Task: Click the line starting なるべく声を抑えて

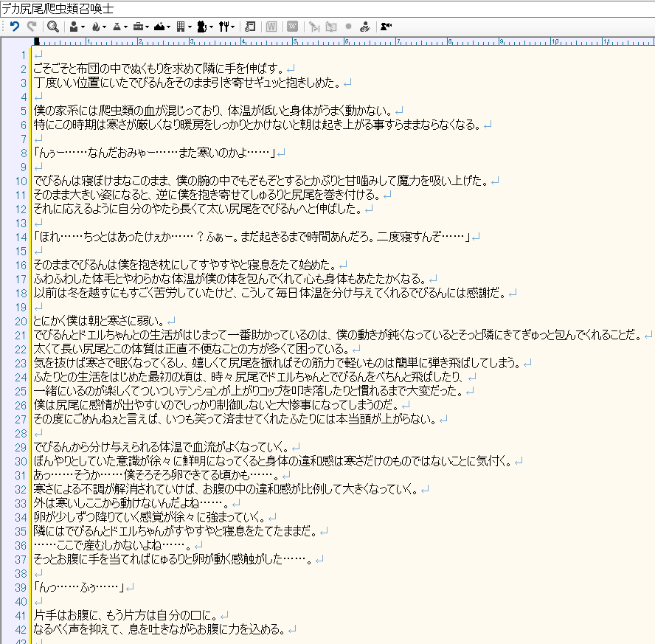Action: (x=160, y=629)
